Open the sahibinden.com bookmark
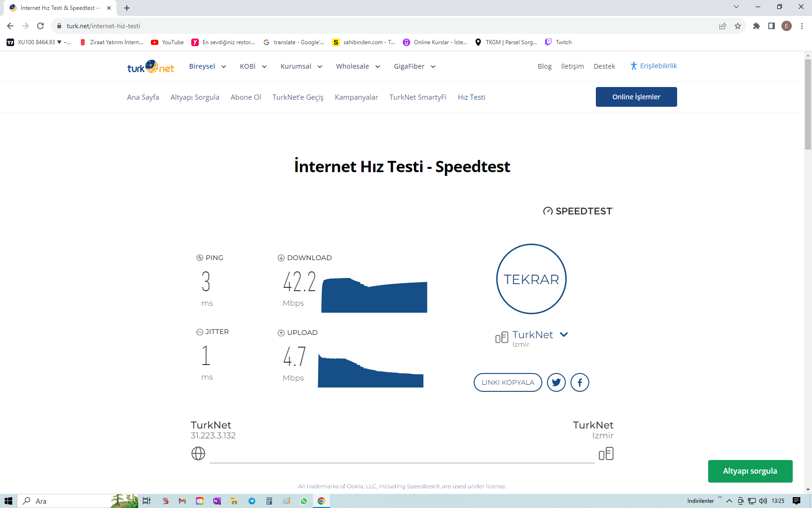Viewport: 812px width, 508px height. tap(364, 42)
